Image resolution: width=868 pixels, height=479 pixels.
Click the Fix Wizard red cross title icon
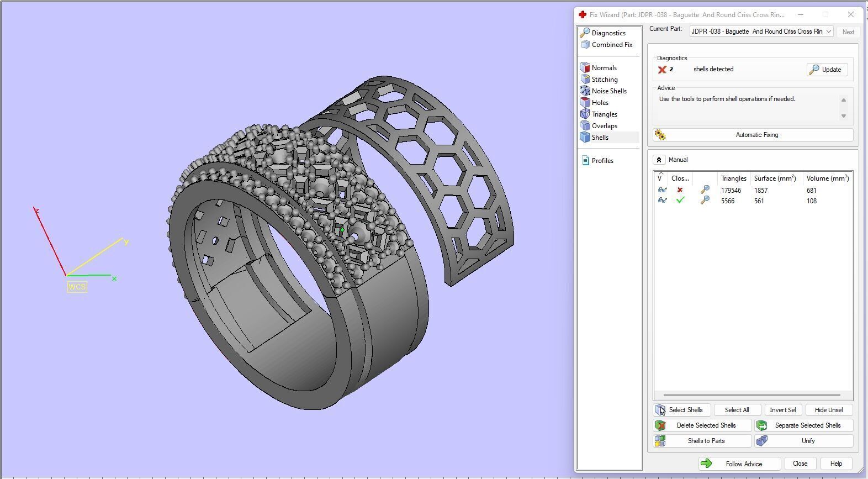(x=582, y=15)
